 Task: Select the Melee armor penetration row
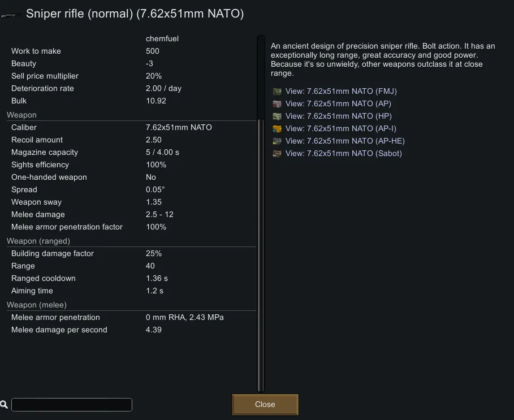point(130,318)
